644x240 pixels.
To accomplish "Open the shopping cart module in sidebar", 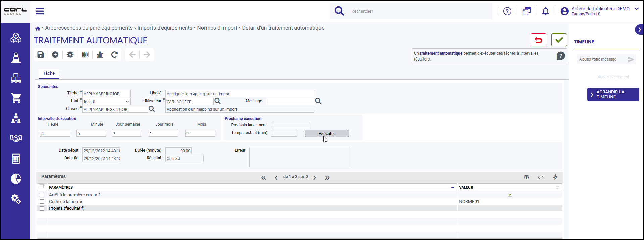I will [16, 98].
